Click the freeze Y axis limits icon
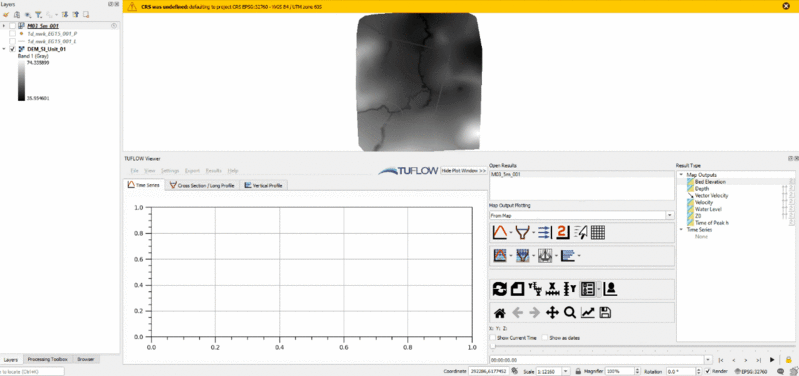 pyautogui.click(x=570, y=289)
